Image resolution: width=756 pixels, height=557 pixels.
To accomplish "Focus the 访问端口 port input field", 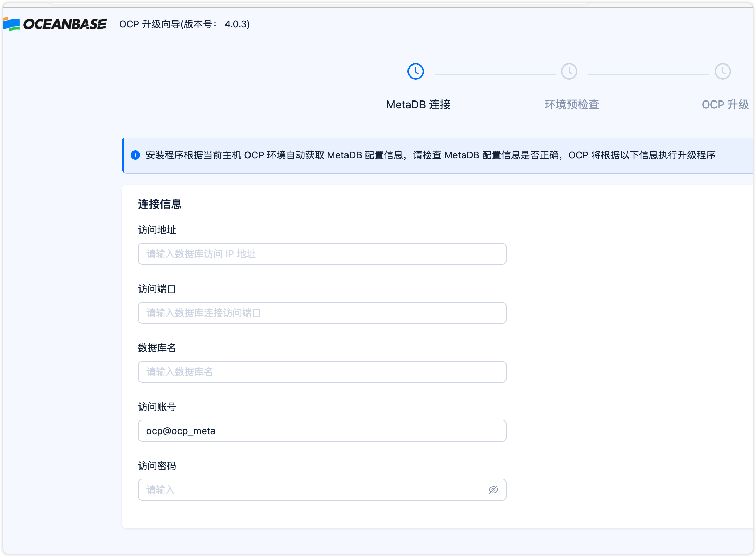I will [322, 313].
